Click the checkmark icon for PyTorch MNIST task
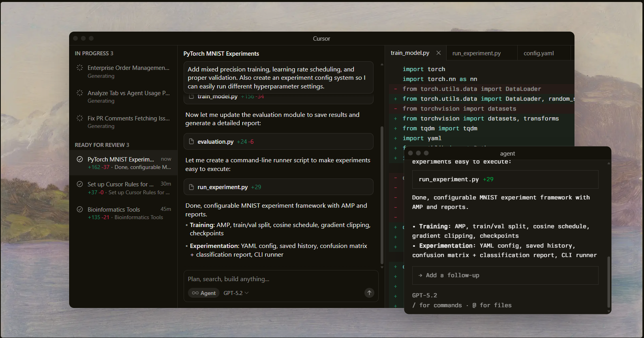 (80, 159)
